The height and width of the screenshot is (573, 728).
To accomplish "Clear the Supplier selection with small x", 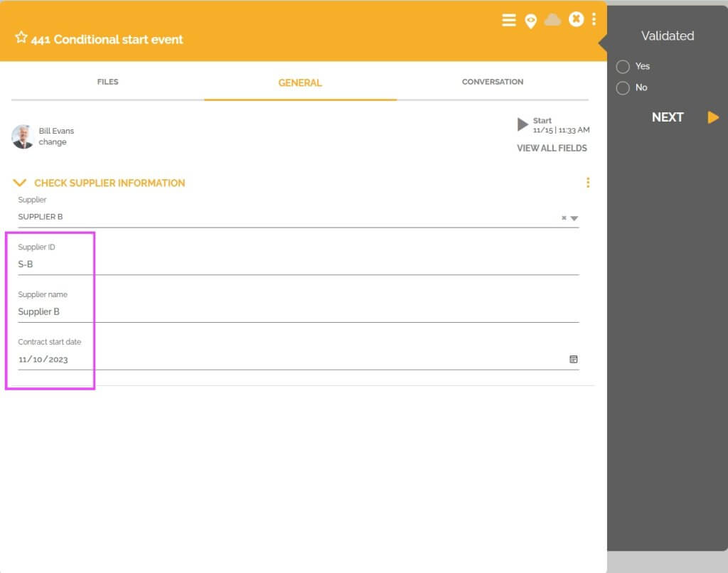I will pyautogui.click(x=564, y=218).
